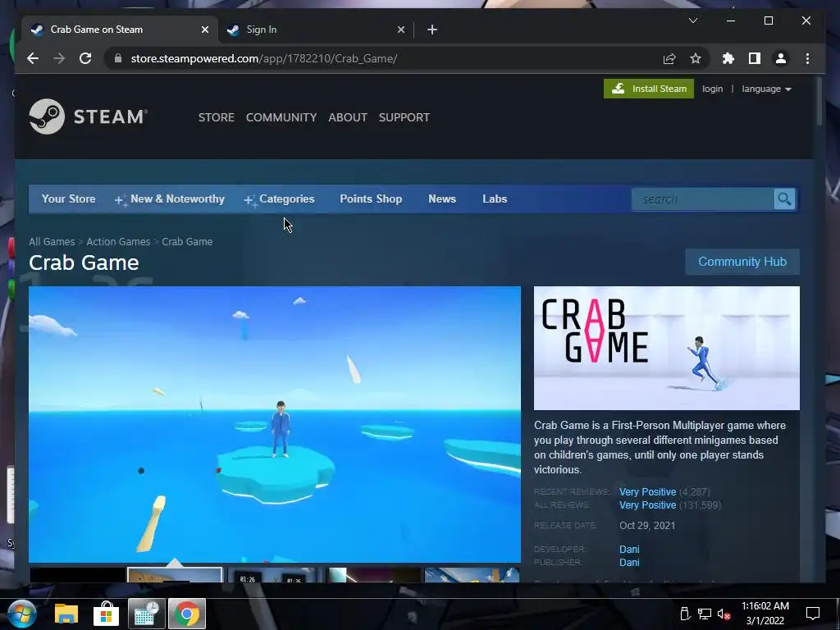Open the Your Store menu

tap(69, 199)
